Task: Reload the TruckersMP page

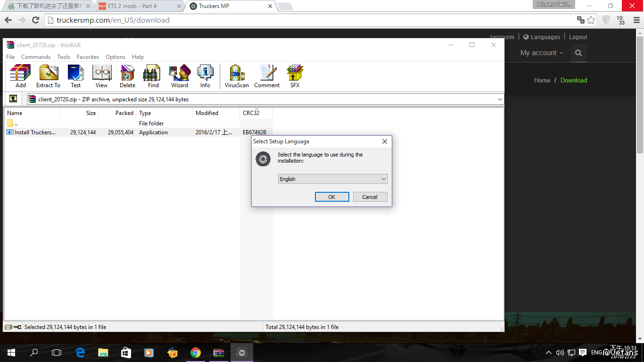Action: 35,20
